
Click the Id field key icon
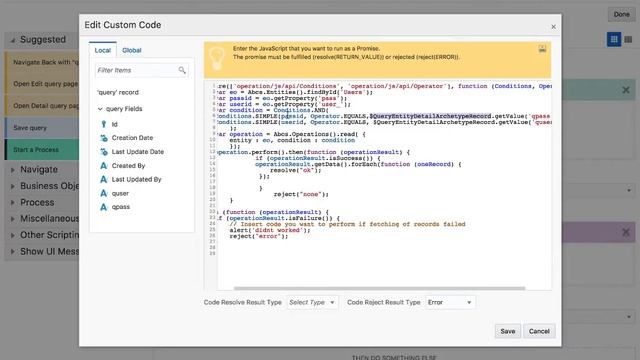104,124
